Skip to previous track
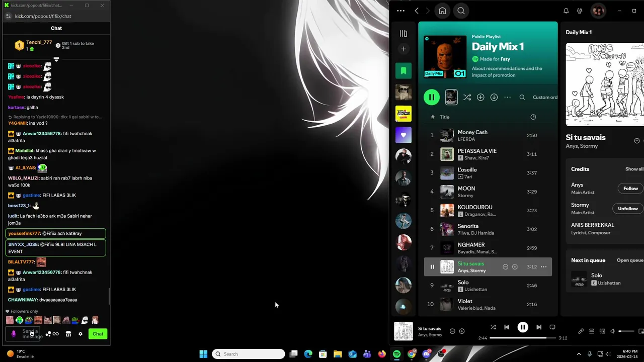Viewport: 644px width, 362px height. [x=507, y=327]
